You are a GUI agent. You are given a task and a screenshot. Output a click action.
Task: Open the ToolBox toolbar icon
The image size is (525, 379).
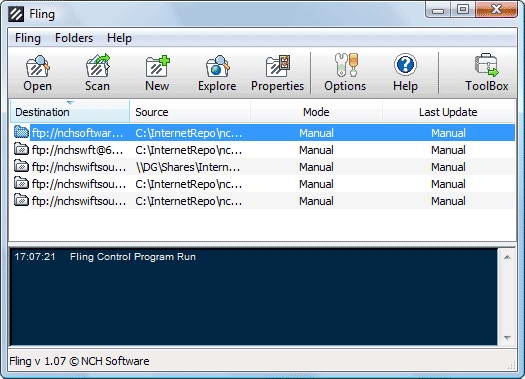486,65
